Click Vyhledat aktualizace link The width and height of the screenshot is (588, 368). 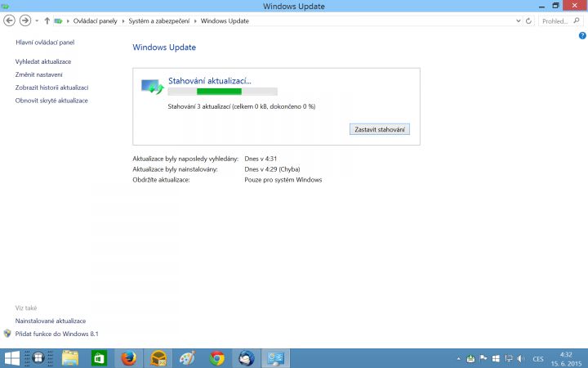click(x=43, y=61)
